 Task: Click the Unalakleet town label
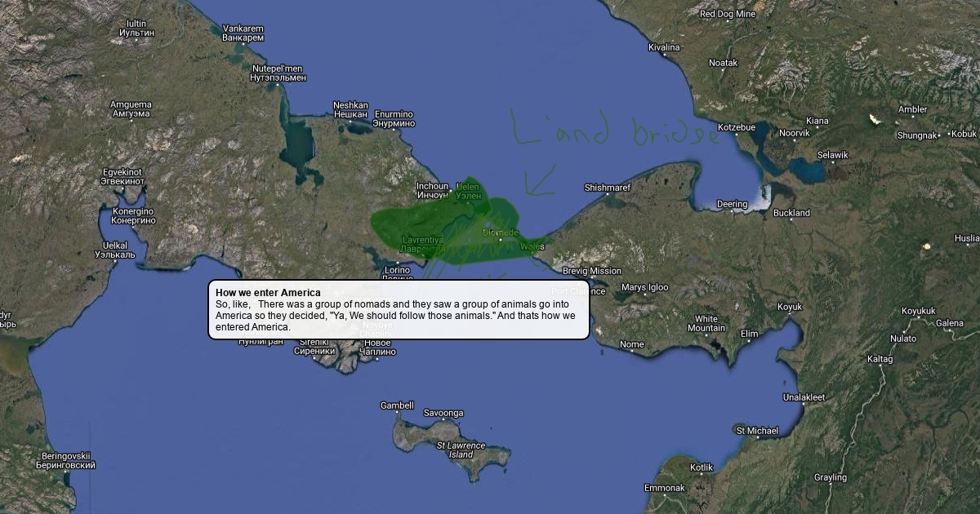tap(804, 397)
